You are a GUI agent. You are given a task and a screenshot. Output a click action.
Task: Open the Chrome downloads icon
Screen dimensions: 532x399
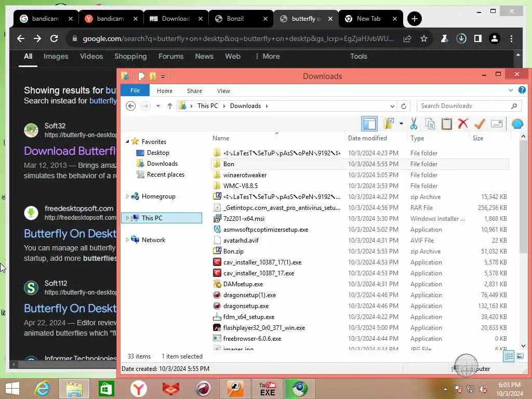tap(461, 38)
